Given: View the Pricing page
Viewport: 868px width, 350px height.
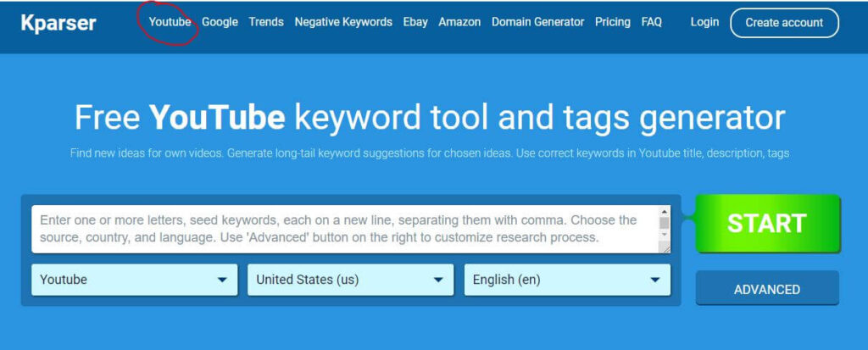Looking at the screenshot, I should [x=613, y=22].
